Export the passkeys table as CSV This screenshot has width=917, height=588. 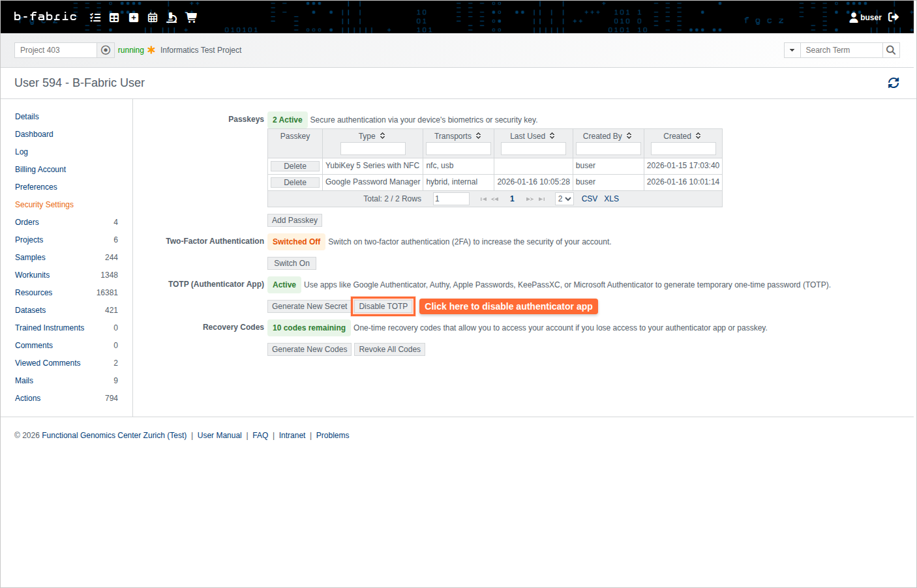pyautogui.click(x=589, y=199)
